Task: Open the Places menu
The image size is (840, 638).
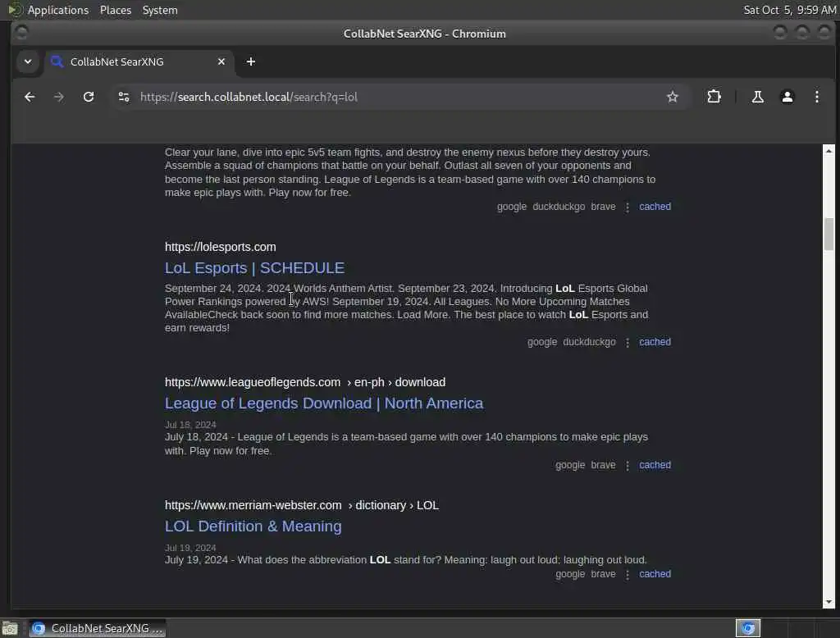Action: [116, 10]
